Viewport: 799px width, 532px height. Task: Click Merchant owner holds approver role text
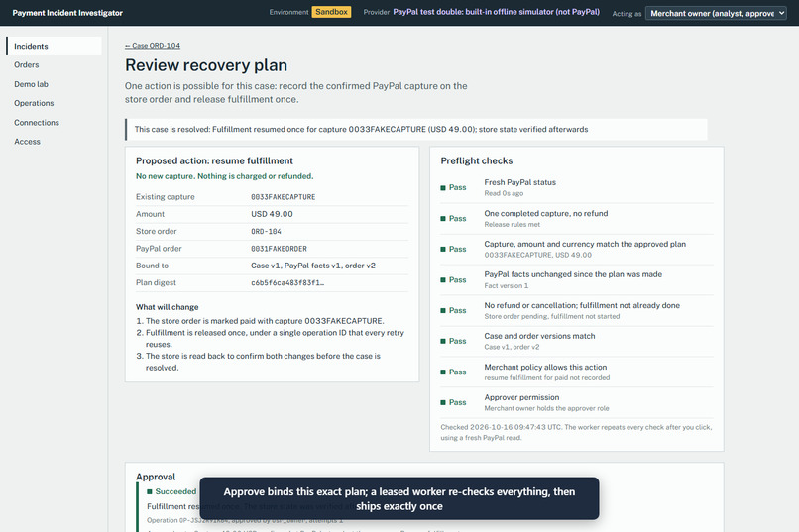546,409
